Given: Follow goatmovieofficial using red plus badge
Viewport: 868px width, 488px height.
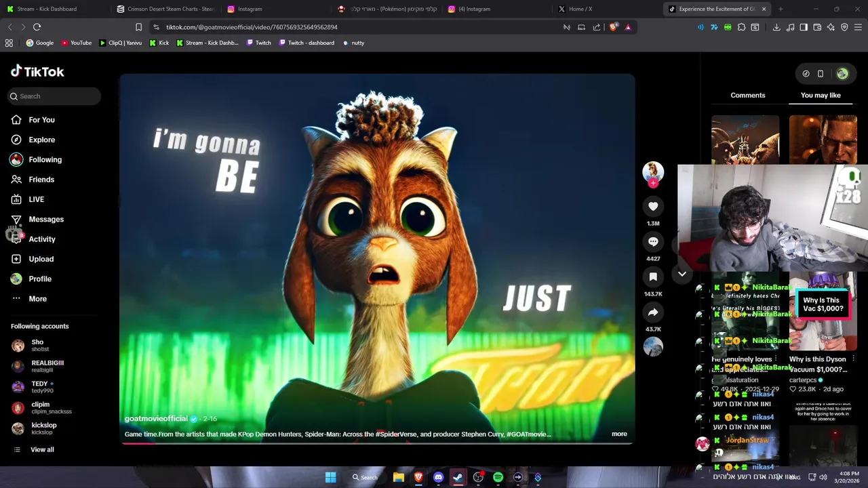Looking at the screenshot, I should point(653,183).
